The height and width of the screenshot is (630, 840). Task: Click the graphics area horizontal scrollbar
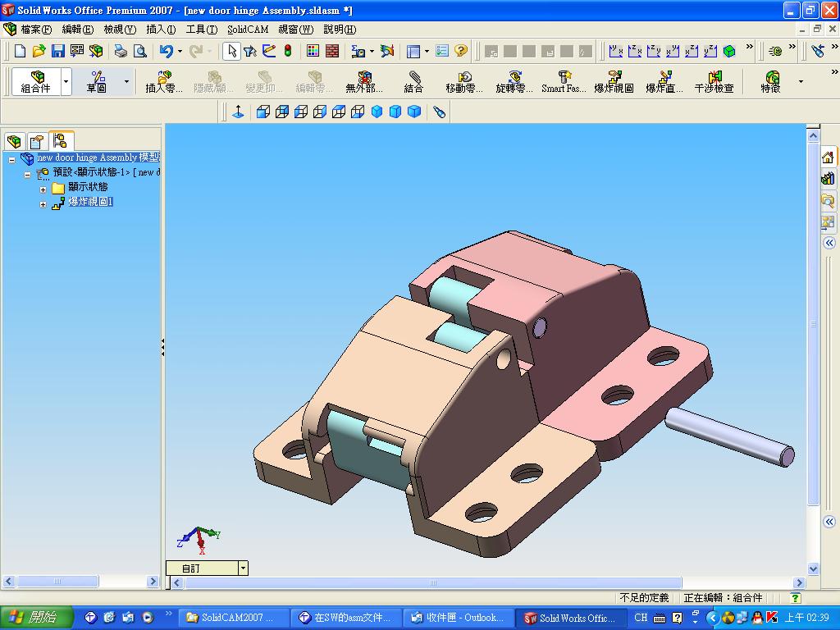tap(433, 582)
